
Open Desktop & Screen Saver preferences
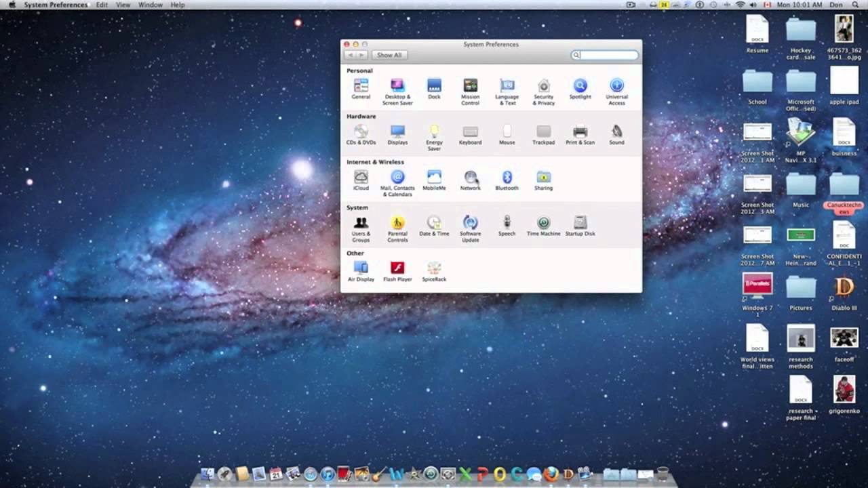pos(397,91)
